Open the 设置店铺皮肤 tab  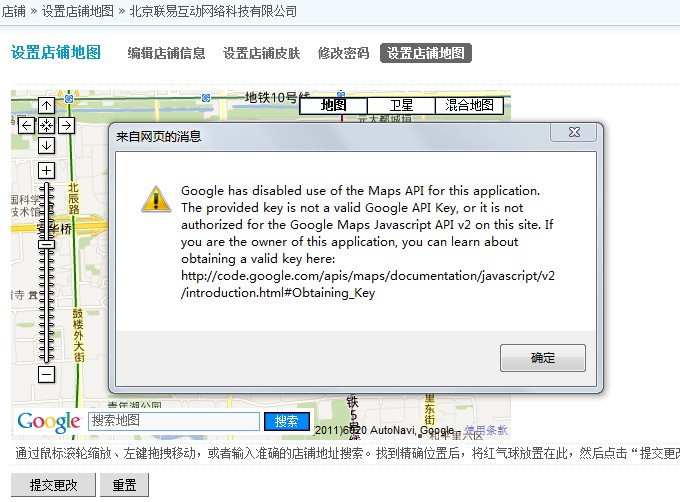(262, 53)
